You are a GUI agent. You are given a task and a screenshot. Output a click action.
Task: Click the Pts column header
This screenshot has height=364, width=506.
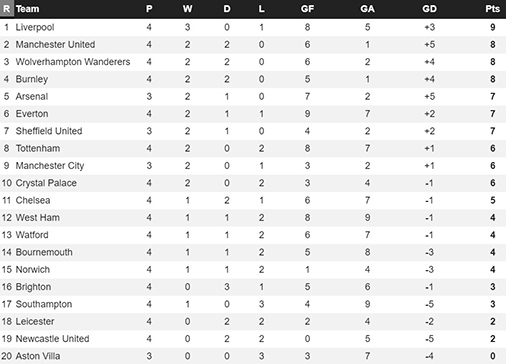tap(492, 9)
